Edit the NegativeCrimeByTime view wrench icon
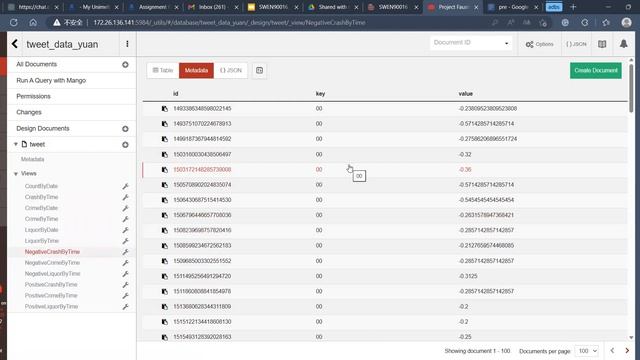 [125, 263]
